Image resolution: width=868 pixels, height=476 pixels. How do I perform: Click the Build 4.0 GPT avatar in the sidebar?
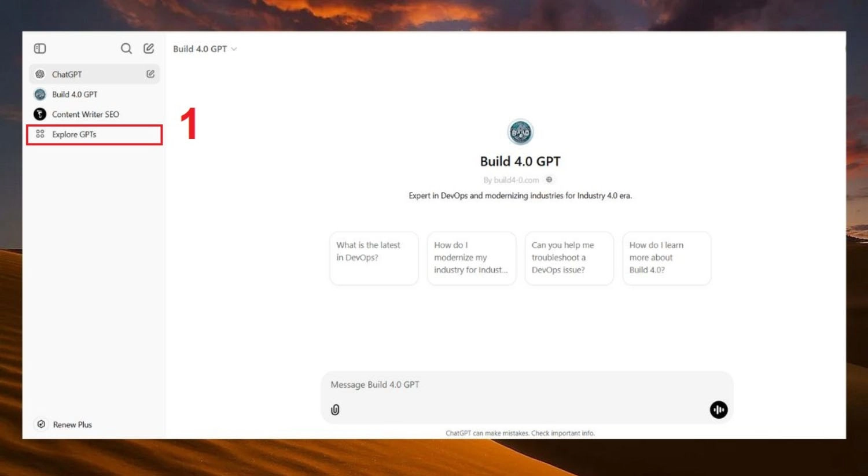40,94
